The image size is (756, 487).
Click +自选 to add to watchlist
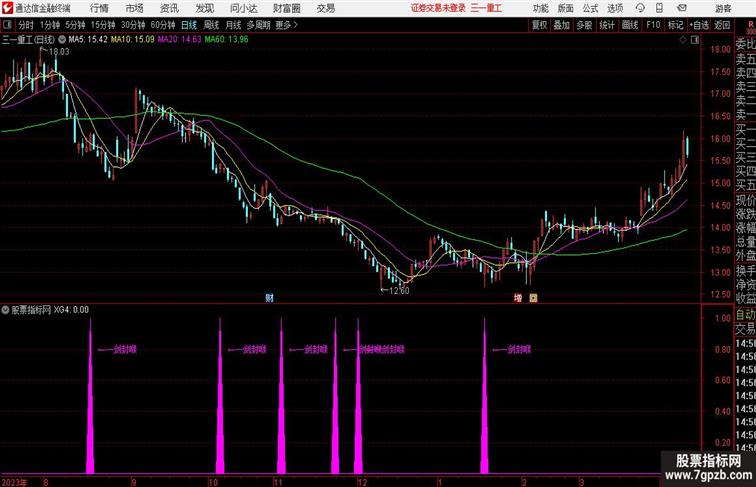[x=699, y=25]
